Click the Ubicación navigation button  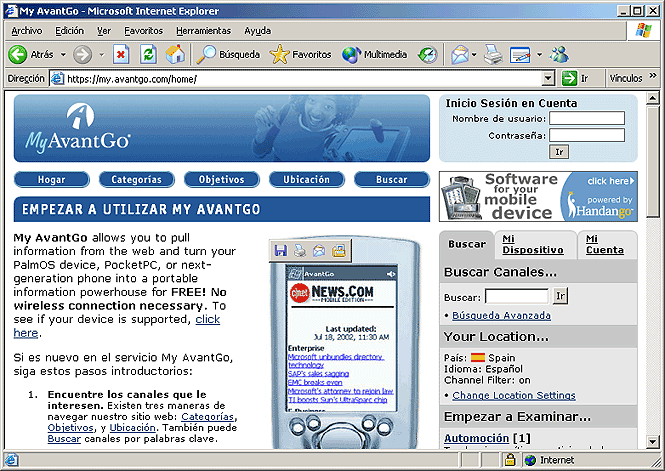[307, 179]
